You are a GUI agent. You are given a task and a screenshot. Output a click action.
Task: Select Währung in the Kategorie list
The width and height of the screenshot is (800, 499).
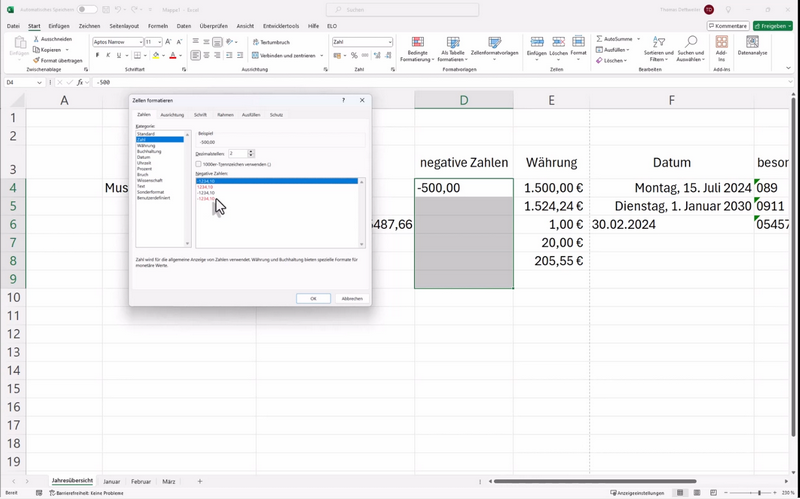146,145
